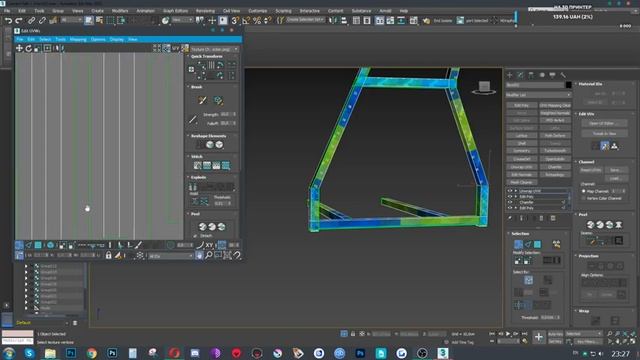The width and height of the screenshot is (640, 360).
Task: Click the lock selection padlock icon
Action: pos(109,256)
